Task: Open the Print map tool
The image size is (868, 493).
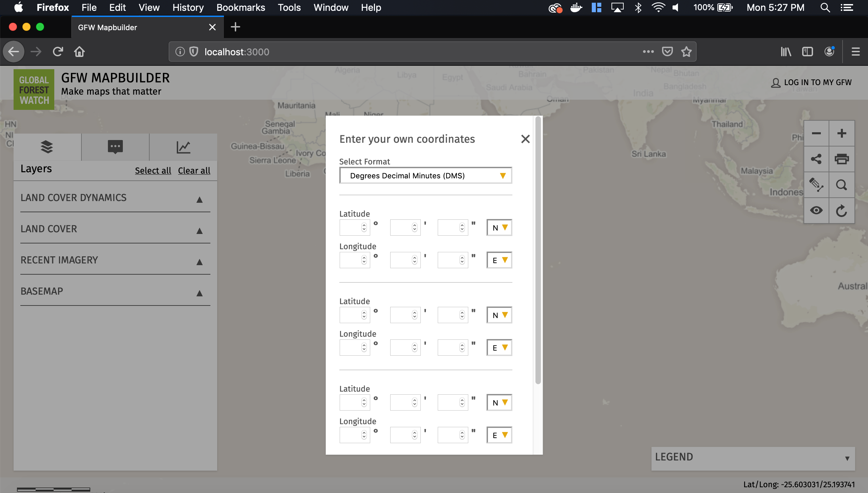Action: 842,159
